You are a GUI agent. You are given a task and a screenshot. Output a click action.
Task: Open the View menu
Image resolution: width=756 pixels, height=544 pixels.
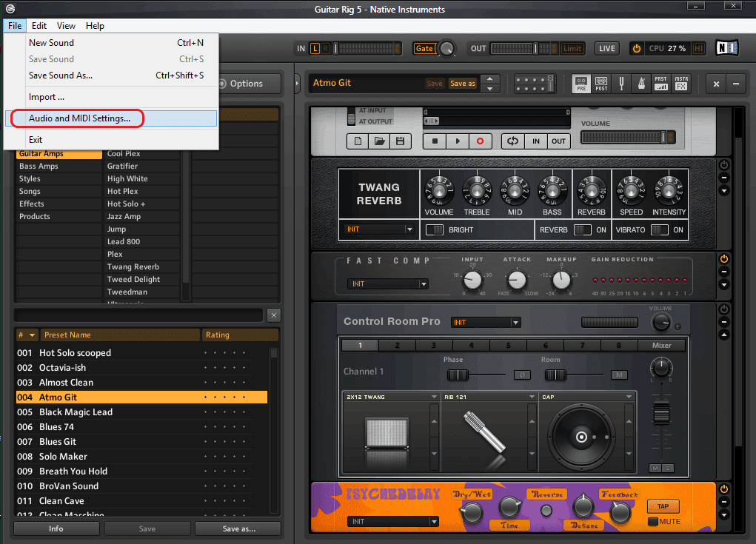pyautogui.click(x=66, y=26)
